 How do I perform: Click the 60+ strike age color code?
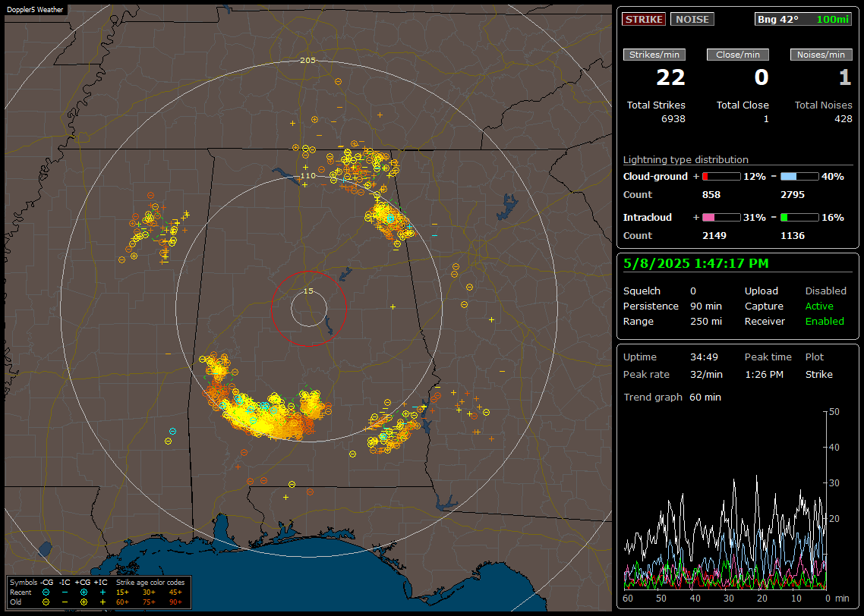tap(122, 602)
